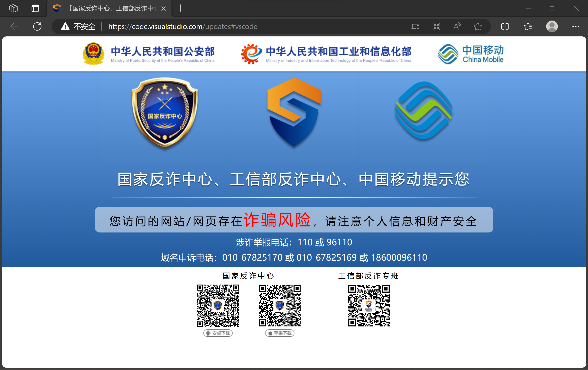Viewport: 588px width, 370px height.
Task: Click the orange-blue S shield logo
Action: tap(294, 112)
